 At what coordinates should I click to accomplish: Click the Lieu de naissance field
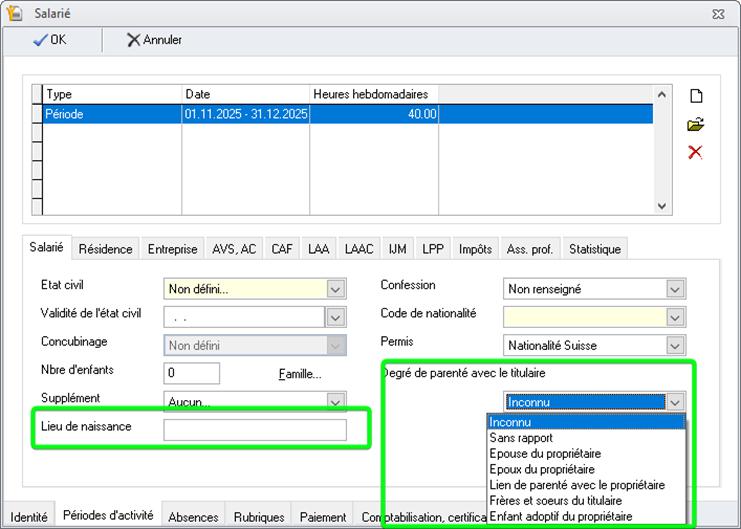pos(255,430)
